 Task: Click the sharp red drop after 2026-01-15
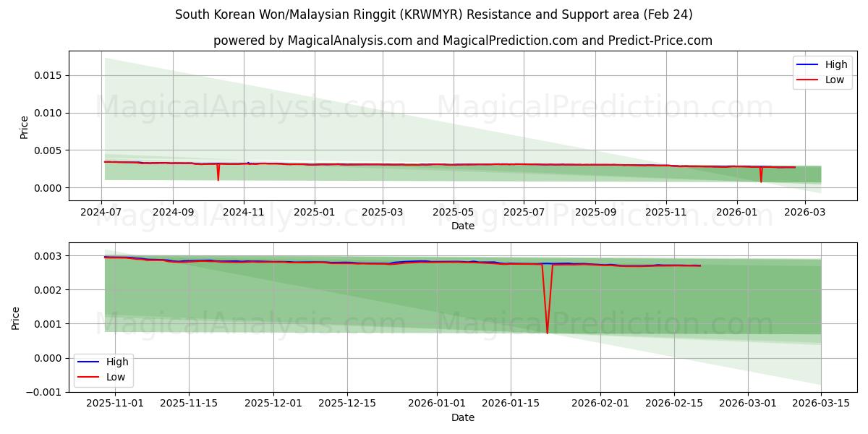(546, 311)
